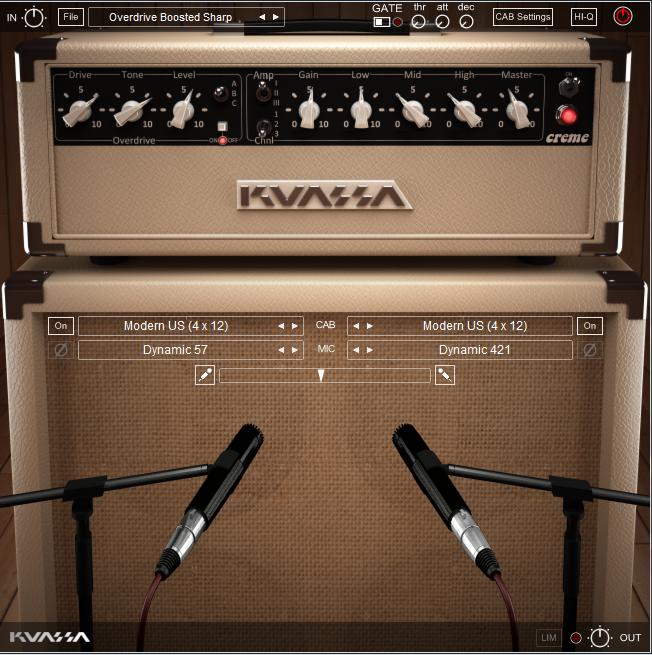Click the Kuassa logo in bottom bar
The image size is (652, 655).
(49, 637)
